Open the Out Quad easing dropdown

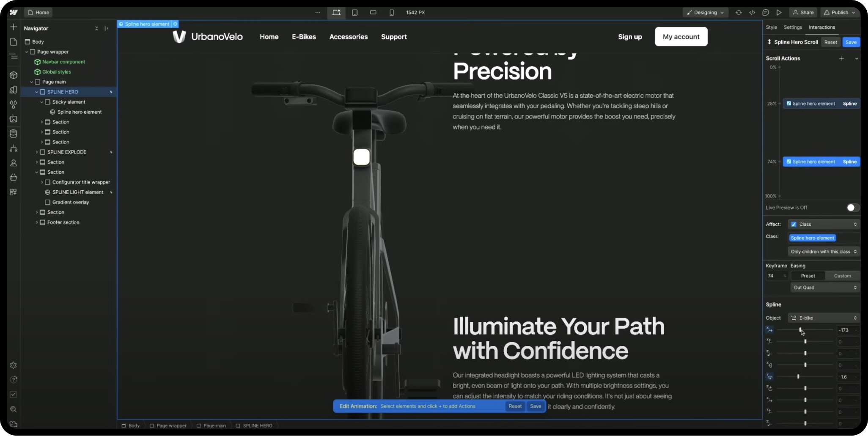(825, 288)
